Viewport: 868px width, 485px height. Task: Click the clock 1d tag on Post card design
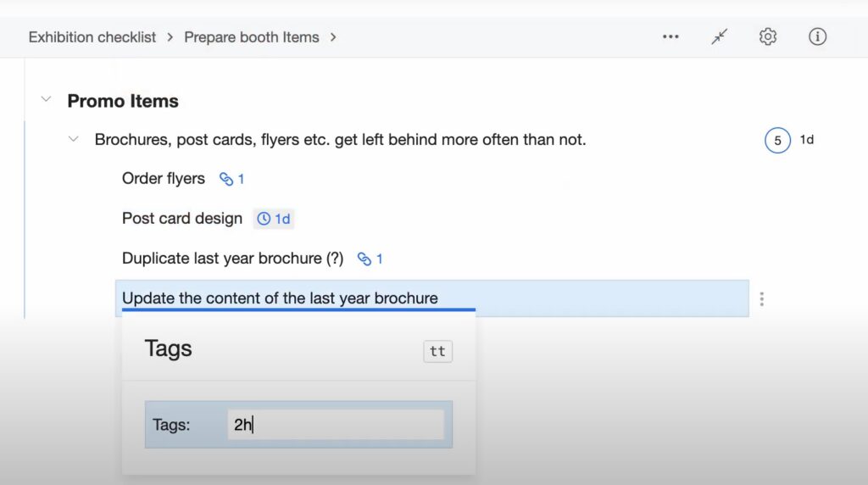pyautogui.click(x=274, y=219)
